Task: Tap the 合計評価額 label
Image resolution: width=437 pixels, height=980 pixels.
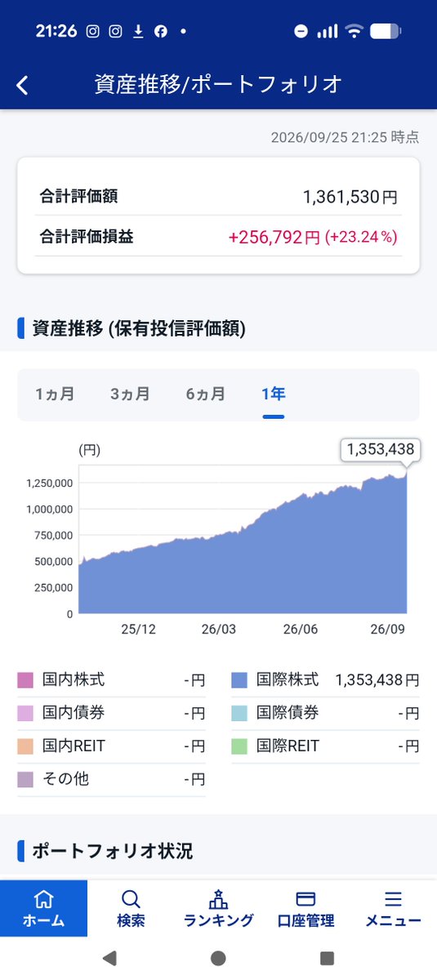Action: (78, 196)
